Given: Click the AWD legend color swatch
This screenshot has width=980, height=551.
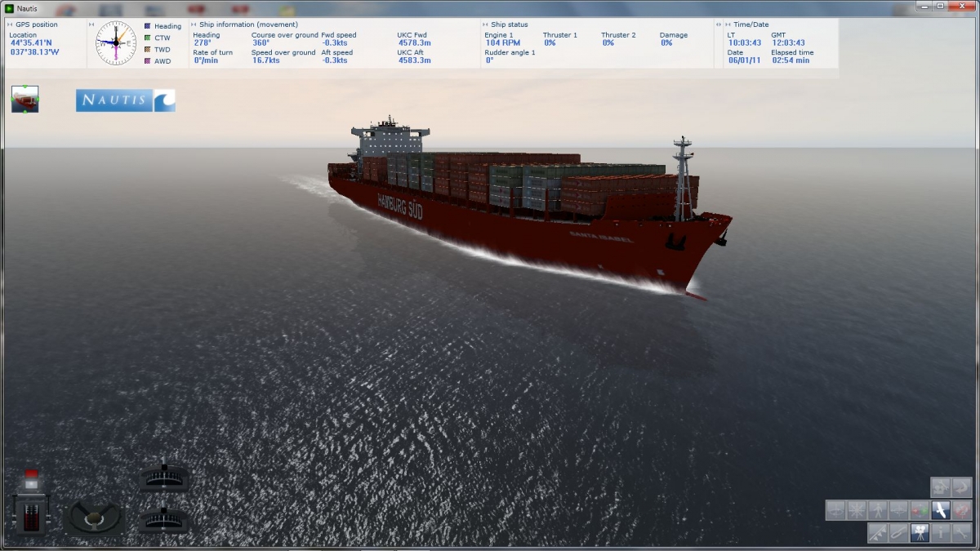Looking at the screenshot, I should coord(147,60).
